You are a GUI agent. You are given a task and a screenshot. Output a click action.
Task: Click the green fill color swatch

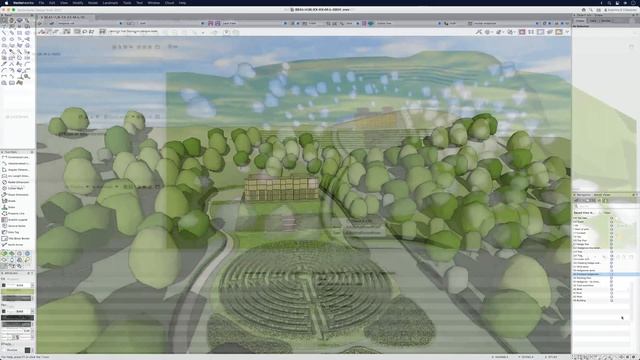[17, 292]
